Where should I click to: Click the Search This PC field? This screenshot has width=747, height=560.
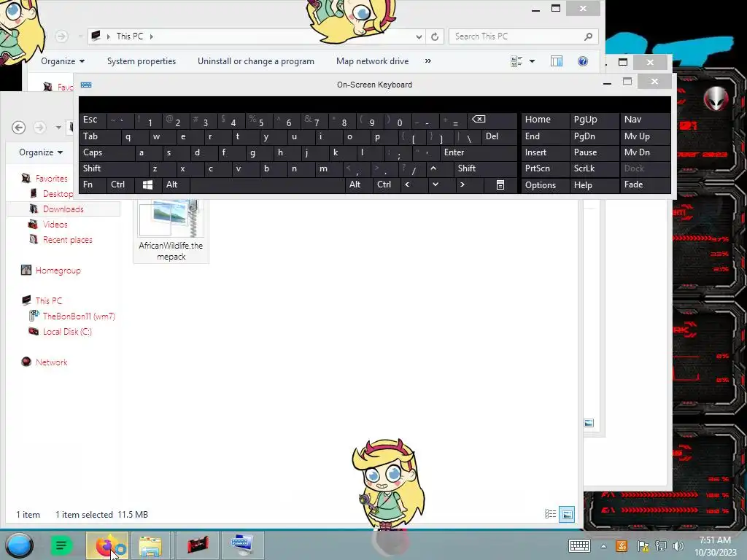pos(522,36)
